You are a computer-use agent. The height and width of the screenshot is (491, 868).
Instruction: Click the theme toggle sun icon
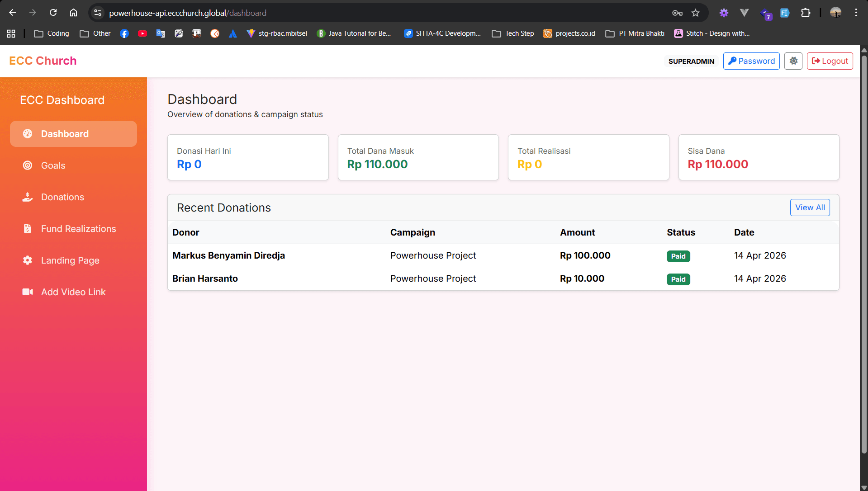click(x=793, y=61)
